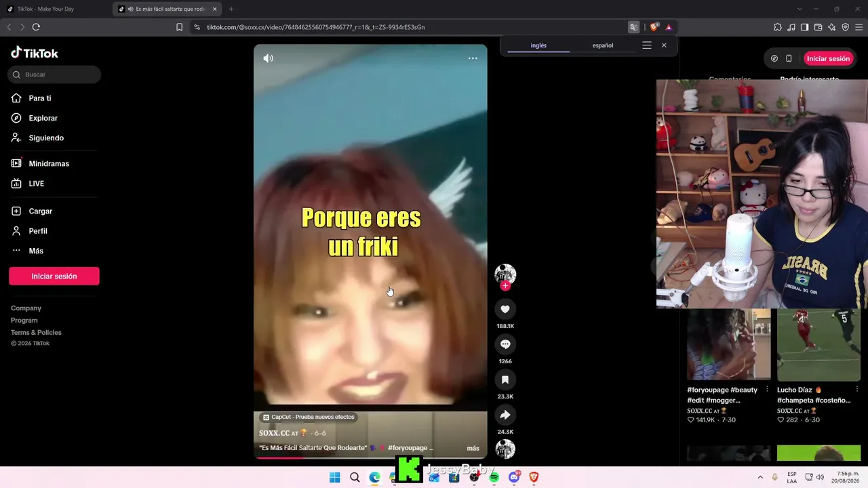Expand the video description with "más"
This screenshot has width=868, height=488.
[x=473, y=448]
